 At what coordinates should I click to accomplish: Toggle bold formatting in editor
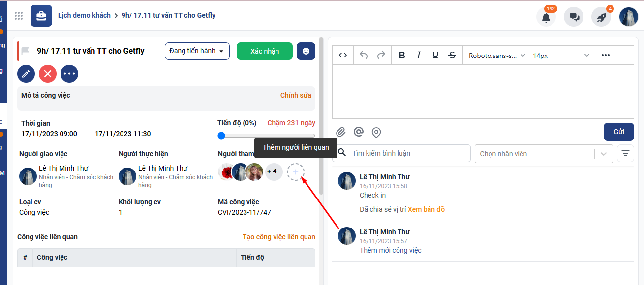click(402, 55)
